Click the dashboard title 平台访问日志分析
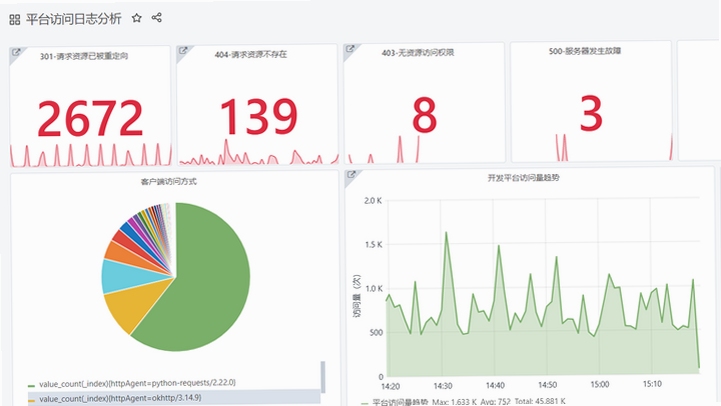The width and height of the screenshot is (721, 406). [x=74, y=19]
